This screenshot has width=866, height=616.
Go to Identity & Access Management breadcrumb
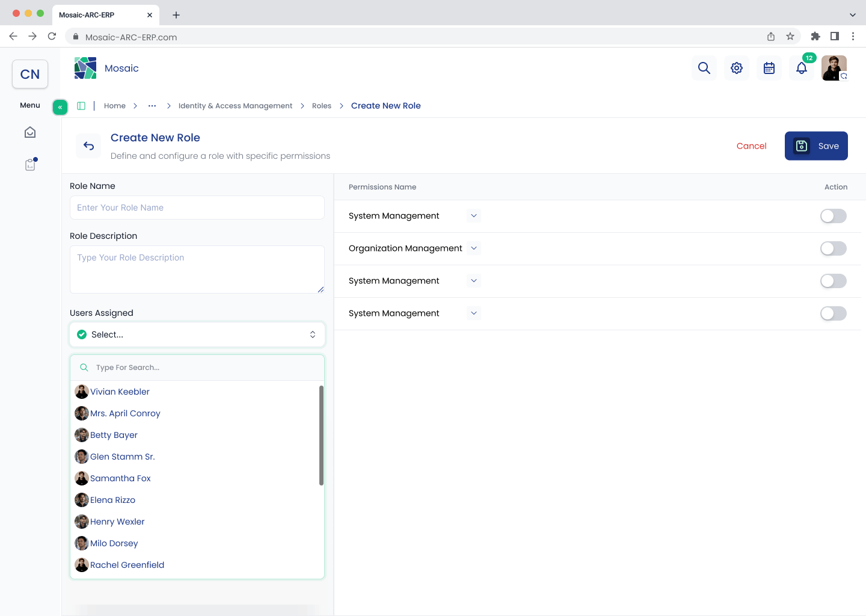(235, 106)
